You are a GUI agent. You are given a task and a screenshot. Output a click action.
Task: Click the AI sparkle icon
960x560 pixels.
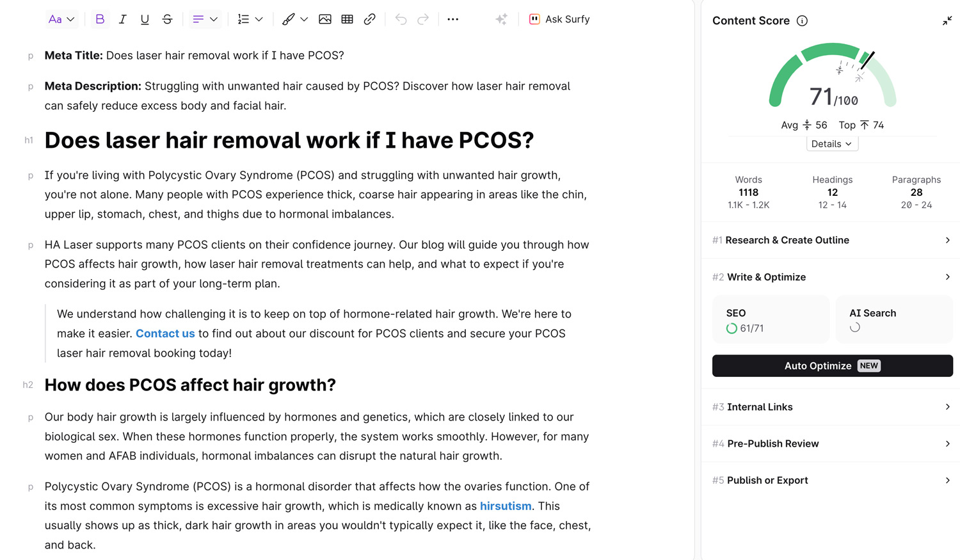[501, 19]
